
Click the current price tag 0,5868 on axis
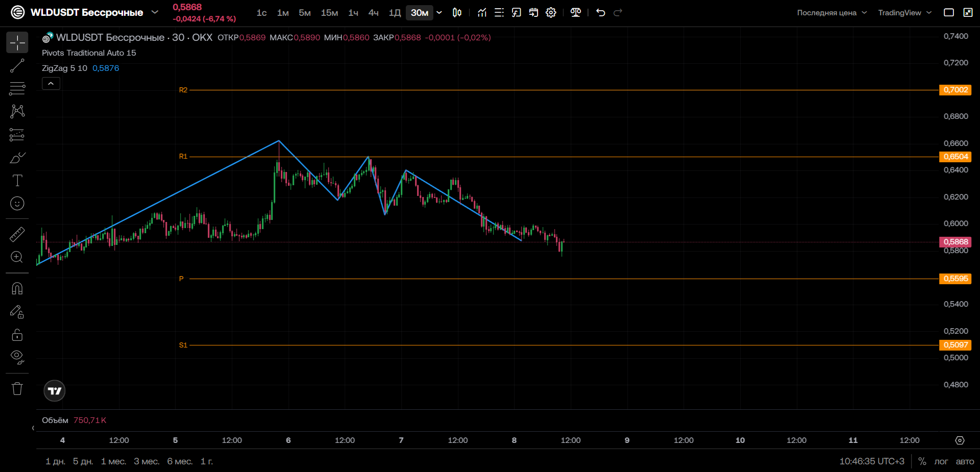coord(955,242)
